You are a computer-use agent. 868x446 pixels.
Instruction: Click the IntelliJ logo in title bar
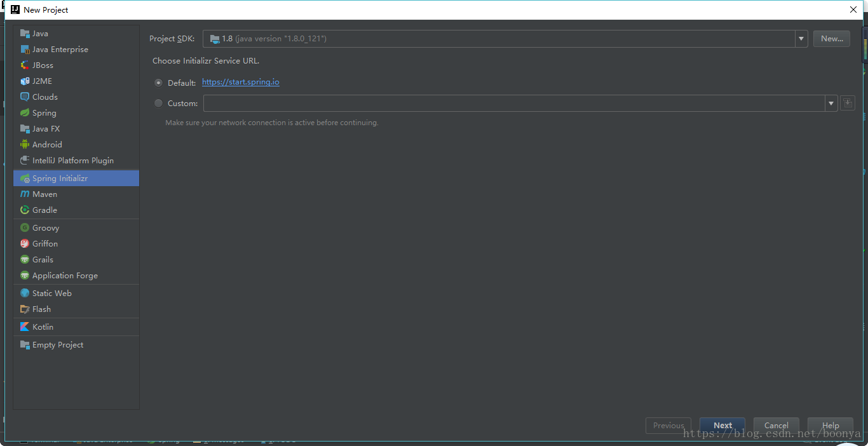[15, 10]
